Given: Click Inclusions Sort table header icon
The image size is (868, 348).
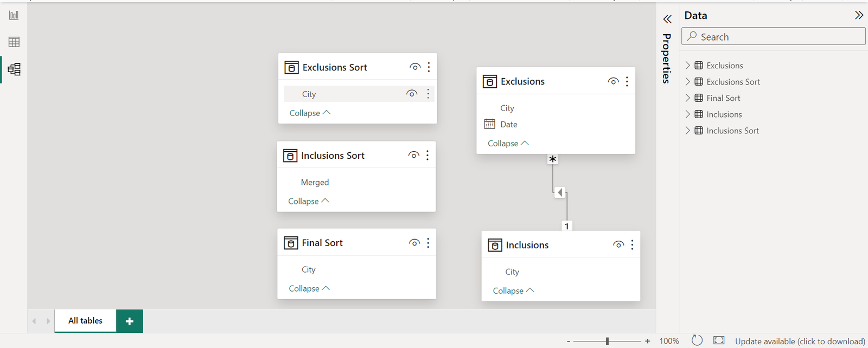Looking at the screenshot, I should (x=290, y=156).
